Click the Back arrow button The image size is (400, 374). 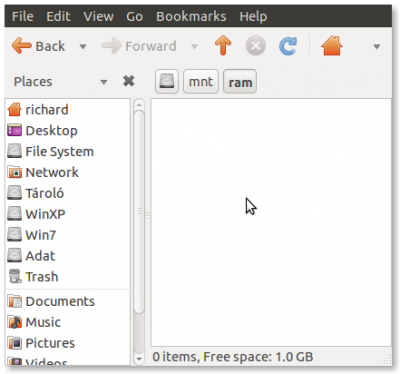coord(38,46)
